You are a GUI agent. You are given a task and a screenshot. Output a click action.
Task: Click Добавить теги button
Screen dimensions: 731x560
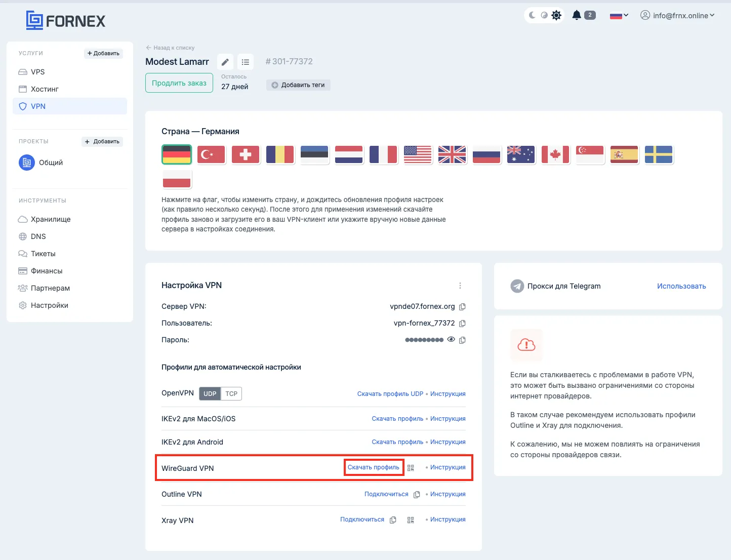(x=298, y=85)
